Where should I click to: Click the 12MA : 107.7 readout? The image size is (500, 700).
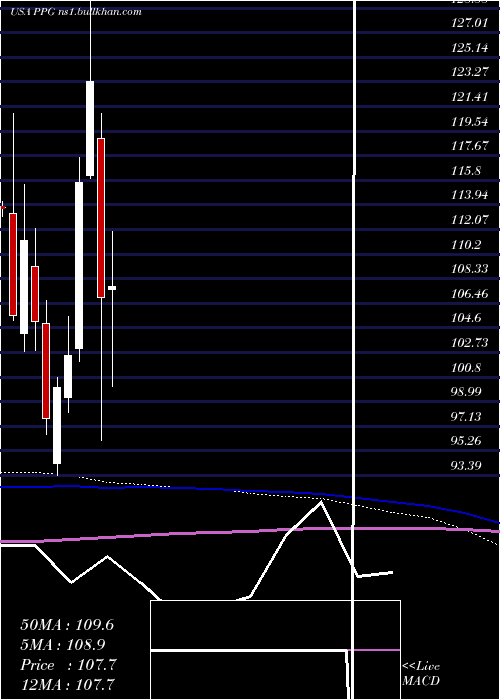click(x=67, y=684)
